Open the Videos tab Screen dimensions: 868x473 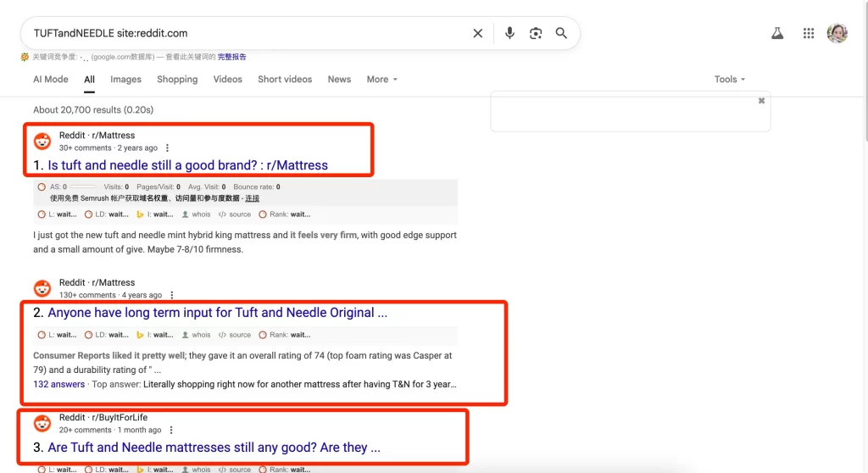227,79
